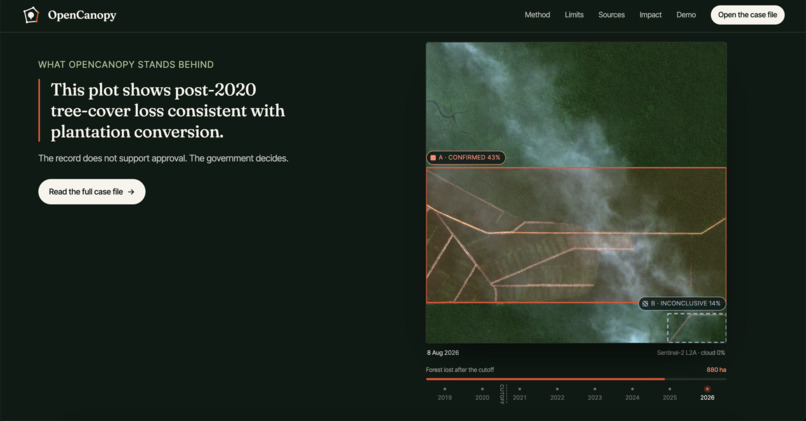Go to the Sources section
Image resolution: width=806 pixels, height=421 pixels.
(611, 15)
